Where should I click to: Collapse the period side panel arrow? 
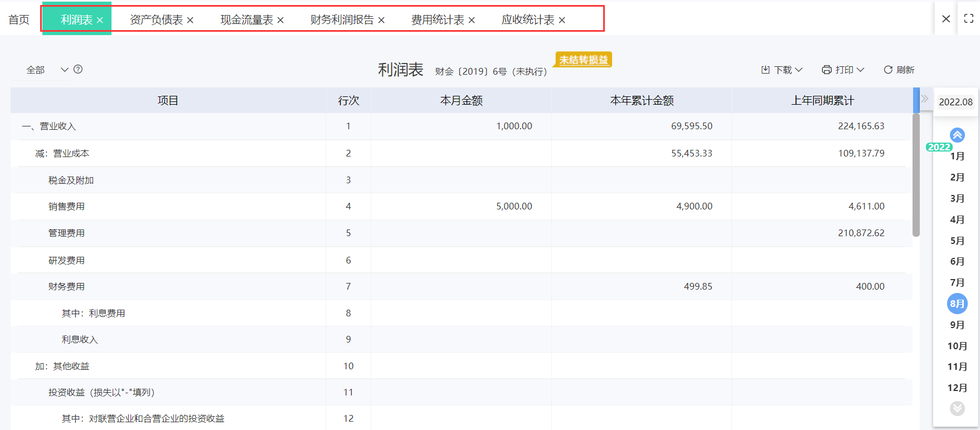pos(925,99)
